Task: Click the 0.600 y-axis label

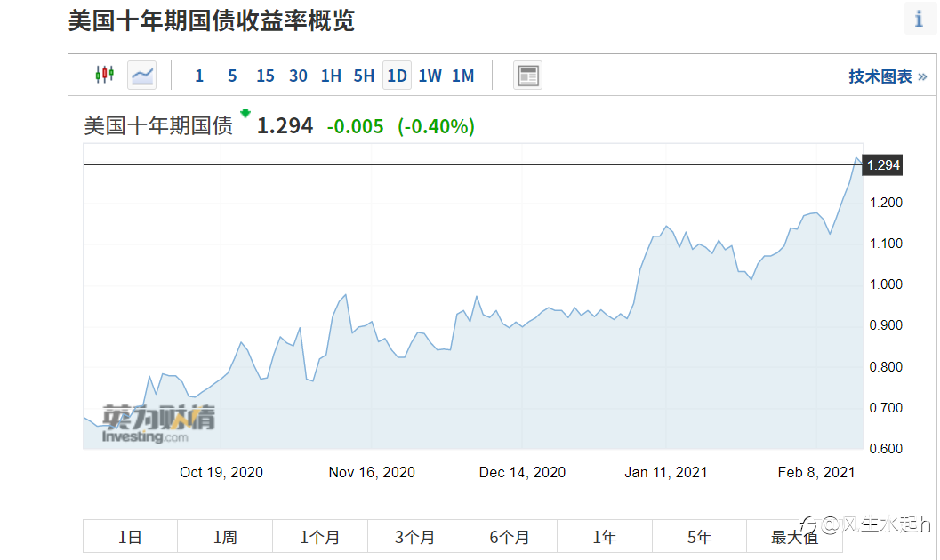Action: 886,449
